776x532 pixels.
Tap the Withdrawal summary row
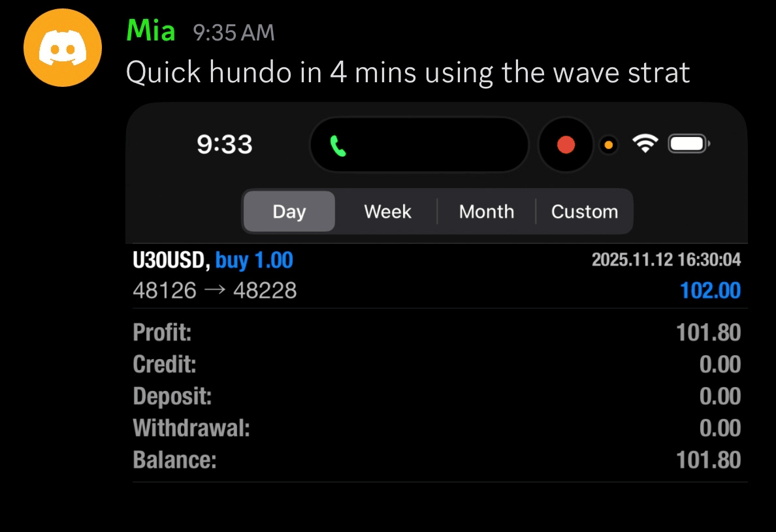(x=436, y=428)
